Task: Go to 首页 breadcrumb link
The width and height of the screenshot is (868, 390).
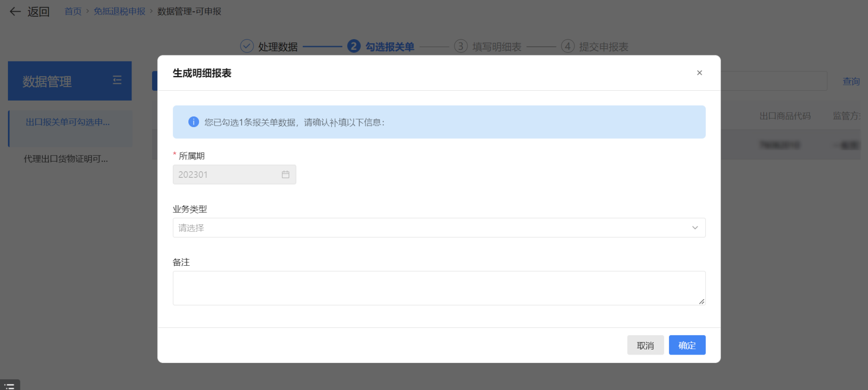Action: pyautogui.click(x=73, y=11)
